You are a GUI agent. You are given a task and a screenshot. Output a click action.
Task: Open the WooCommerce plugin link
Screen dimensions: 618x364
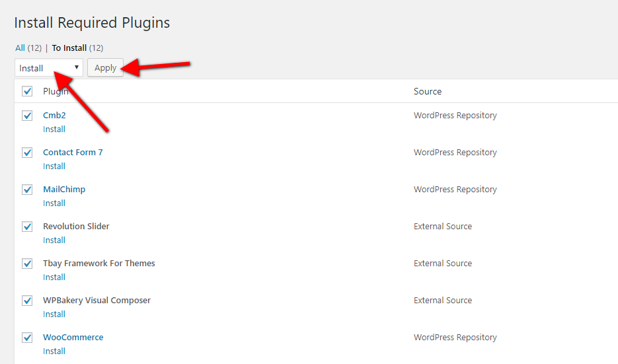point(73,338)
